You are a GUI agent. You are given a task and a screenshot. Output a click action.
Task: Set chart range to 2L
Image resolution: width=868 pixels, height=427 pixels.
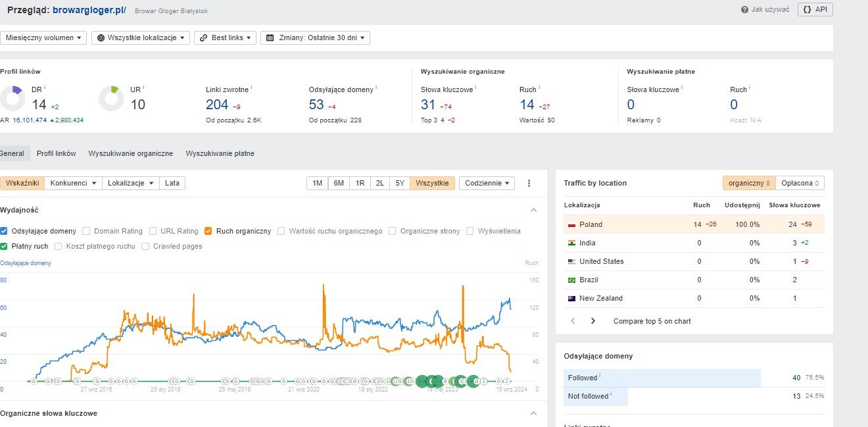tap(380, 184)
